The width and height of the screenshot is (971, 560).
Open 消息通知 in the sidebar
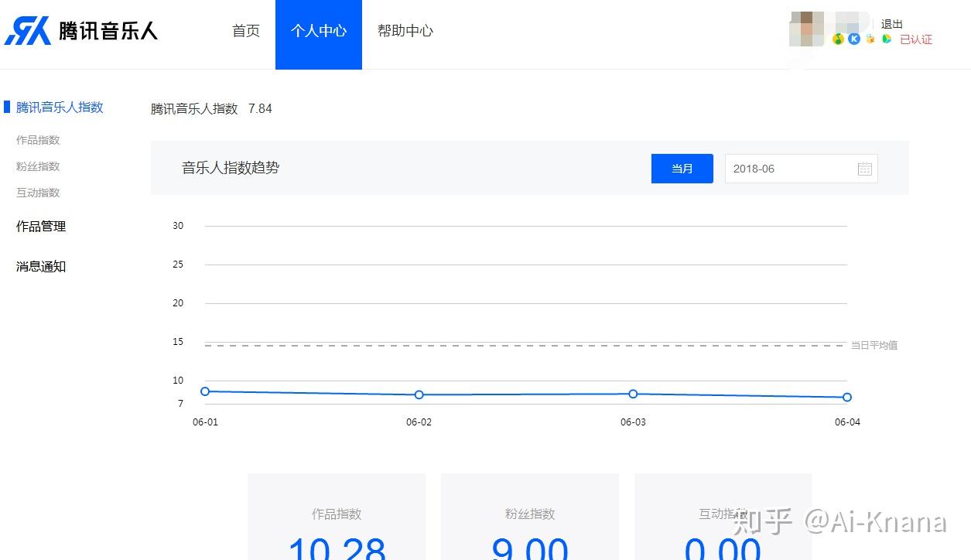(x=39, y=266)
